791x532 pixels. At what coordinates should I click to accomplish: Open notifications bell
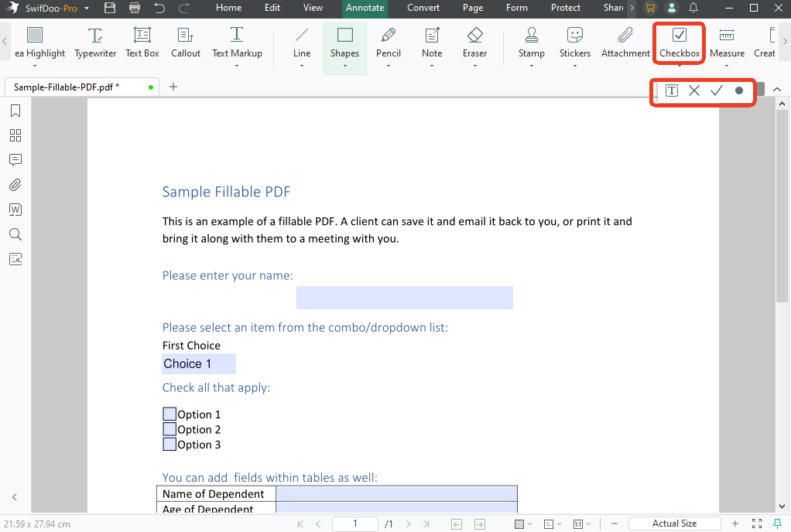click(x=693, y=8)
